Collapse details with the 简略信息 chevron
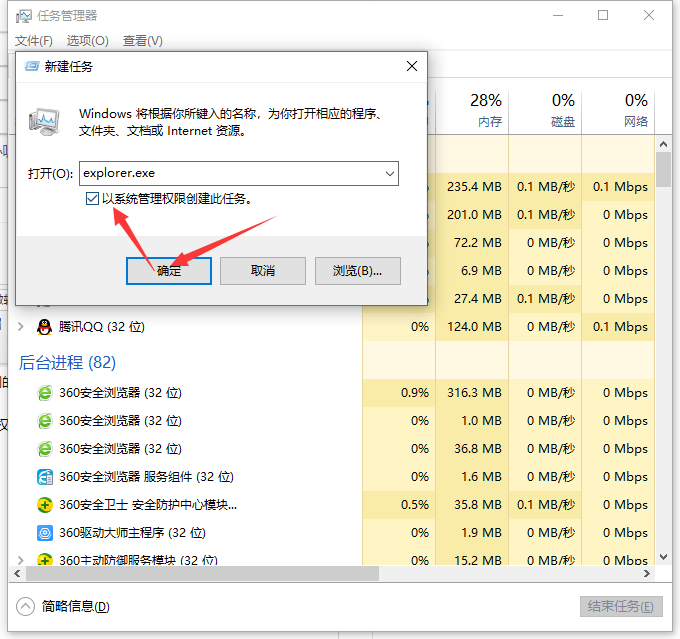This screenshot has height=639, width=680. (26, 606)
